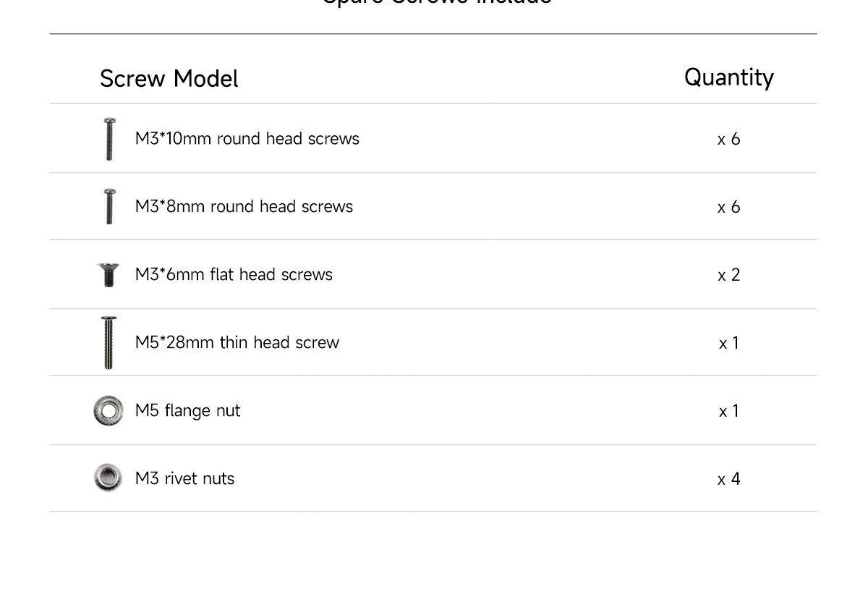
Task: Click the M3*8mm round head screw image
Action: [109, 206]
